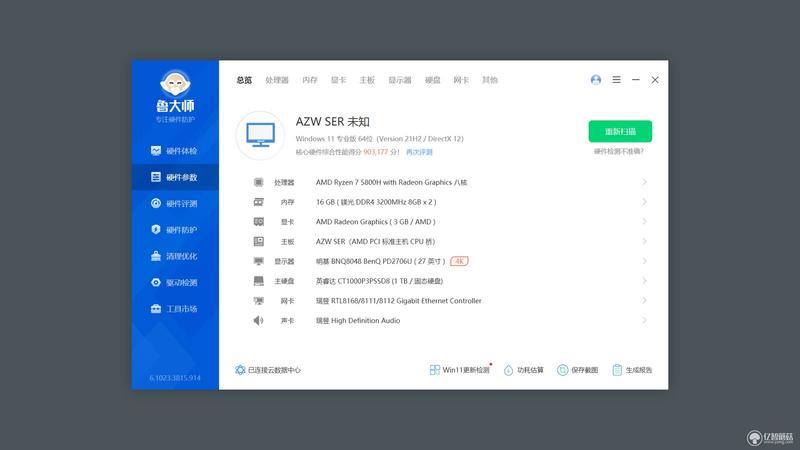Open the hamburger main menu
800x450 pixels.
click(616, 80)
